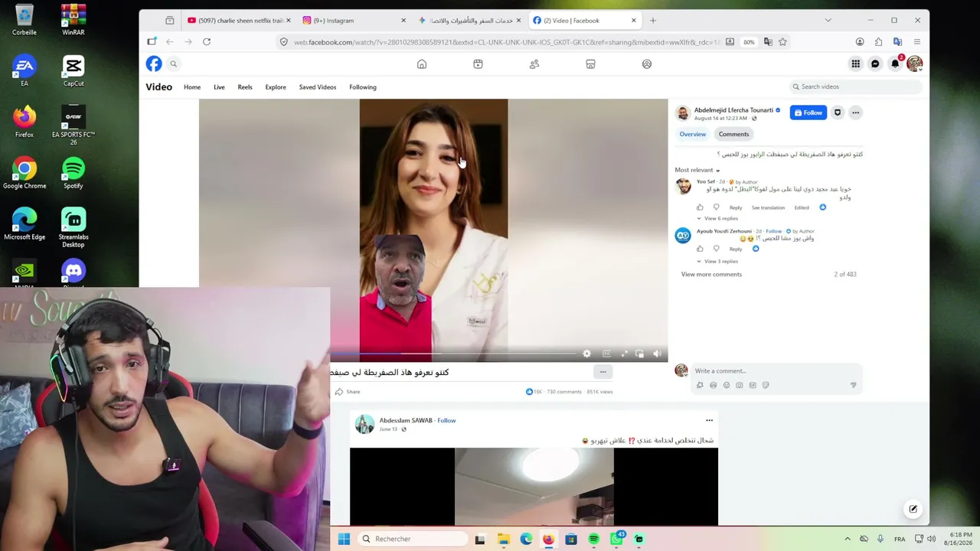The image size is (980, 551).
Task: Open the Facebook Video (Watch) icon
Action: (478, 64)
